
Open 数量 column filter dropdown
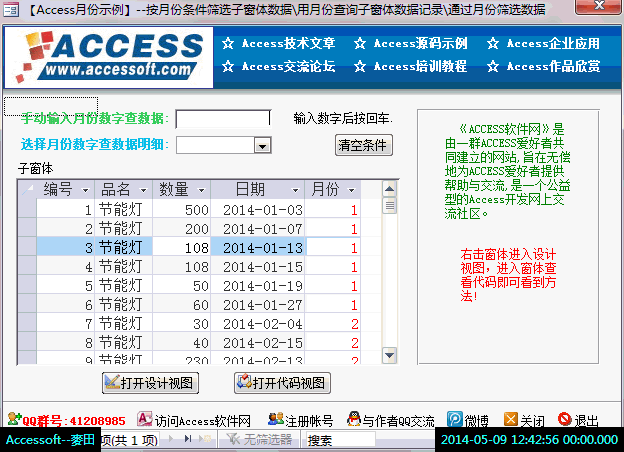pyautogui.click(x=201, y=190)
